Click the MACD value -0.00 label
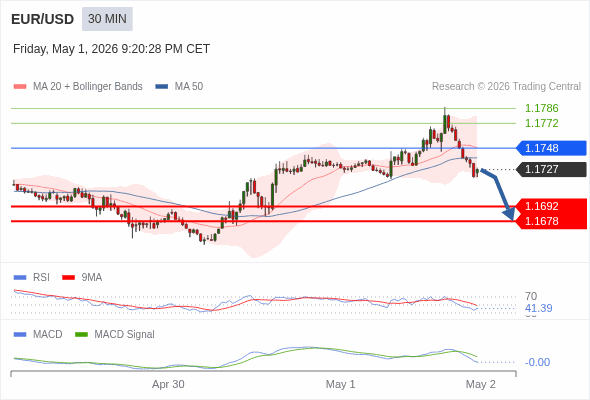 click(x=537, y=362)
